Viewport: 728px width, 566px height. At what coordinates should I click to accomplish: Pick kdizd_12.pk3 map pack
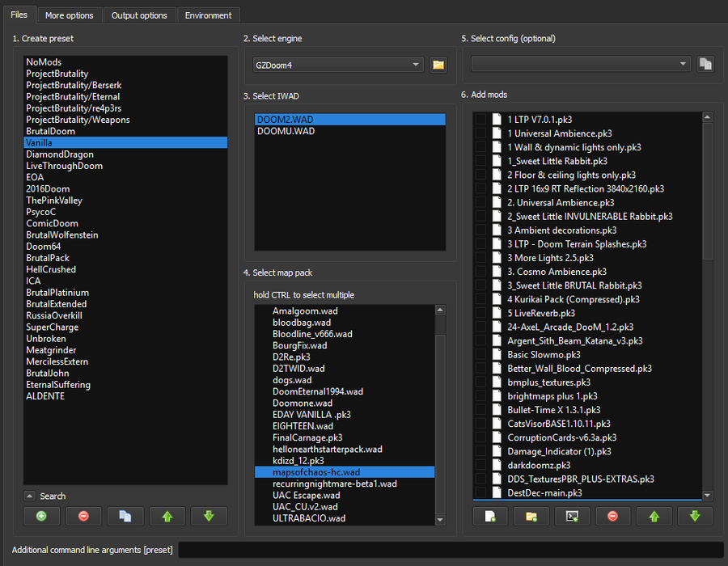click(x=345, y=461)
